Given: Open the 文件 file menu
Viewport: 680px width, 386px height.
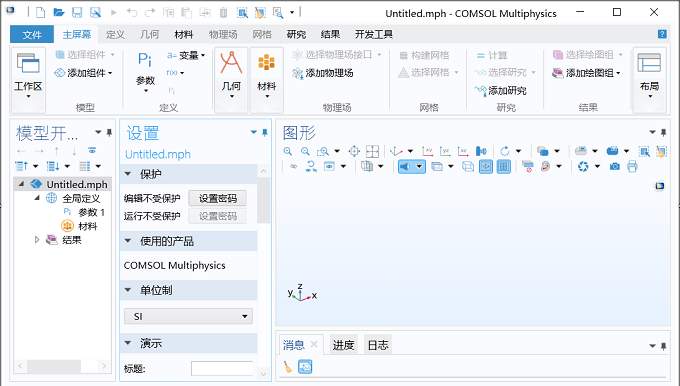Looking at the screenshot, I should [x=32, y=34].
